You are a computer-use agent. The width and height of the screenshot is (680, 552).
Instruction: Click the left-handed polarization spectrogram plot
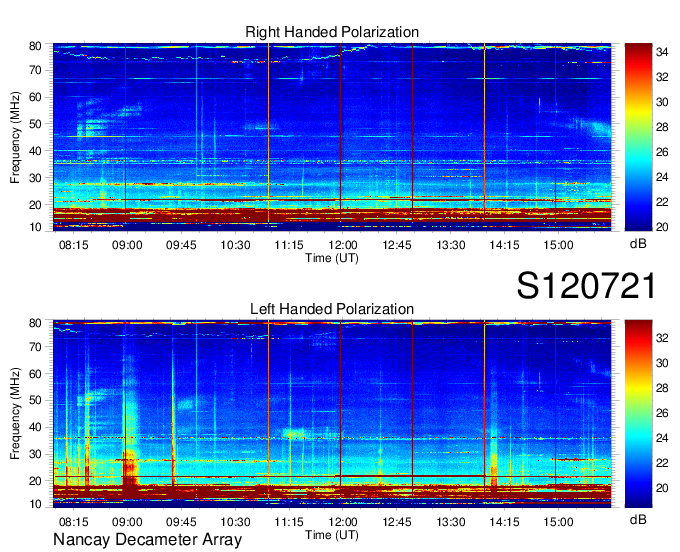pyautogui.click(x=332, y=414)
